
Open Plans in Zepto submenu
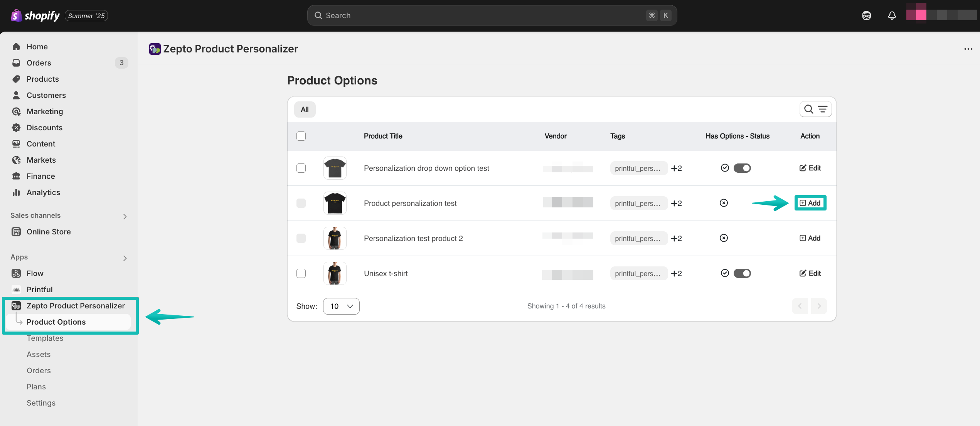[36, 387]
